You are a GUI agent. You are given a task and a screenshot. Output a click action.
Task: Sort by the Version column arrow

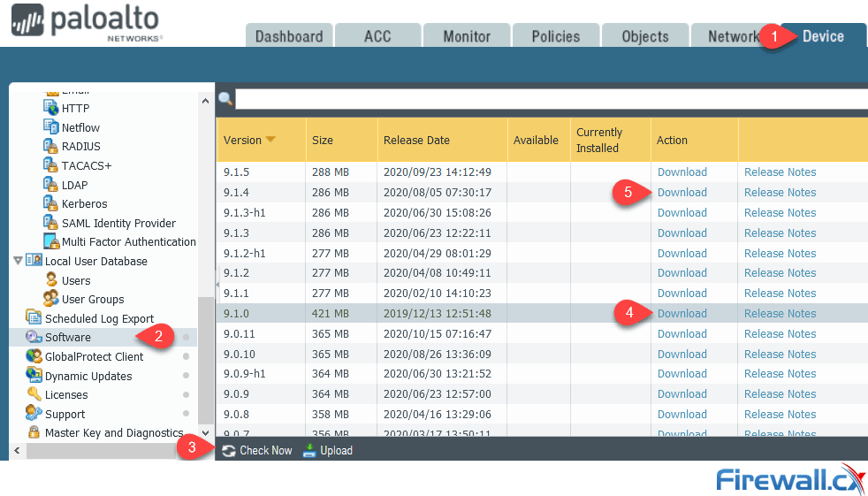click(x=270, y=140)
